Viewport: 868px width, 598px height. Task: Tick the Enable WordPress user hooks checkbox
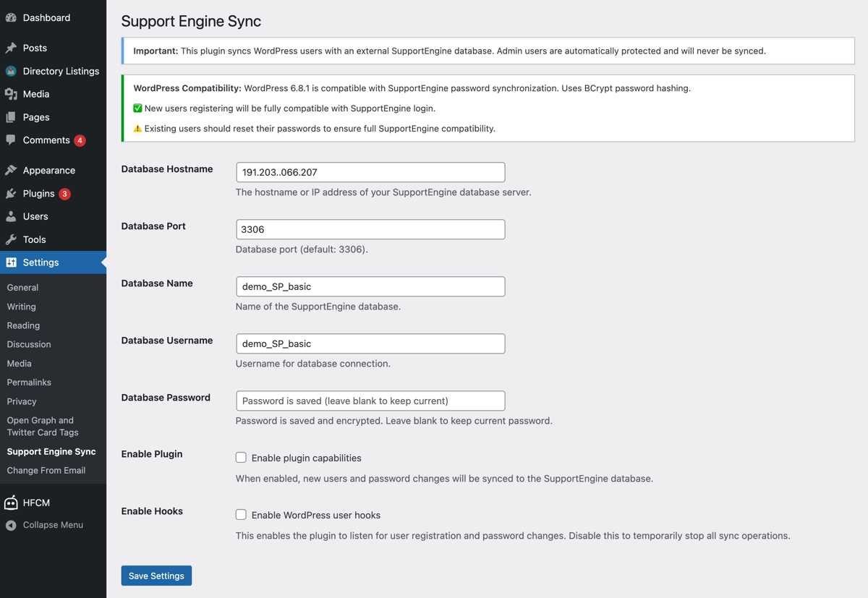tap(241, 515)
